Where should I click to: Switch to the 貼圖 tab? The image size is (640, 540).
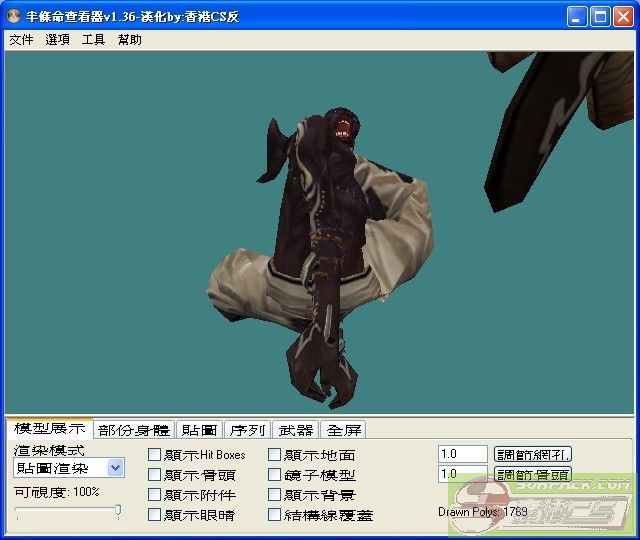[199, 430]
